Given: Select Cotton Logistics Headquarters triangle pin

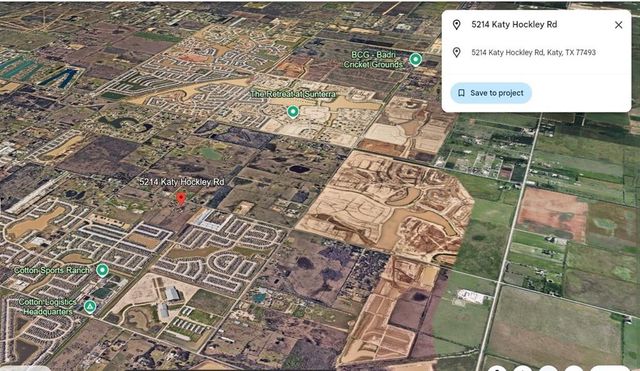Looking at the screenshot, I should (90, 307).
